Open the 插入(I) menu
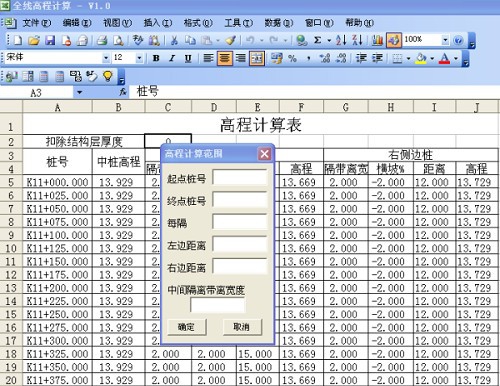Viewport: 500px width, 386px height. (158, 23)
